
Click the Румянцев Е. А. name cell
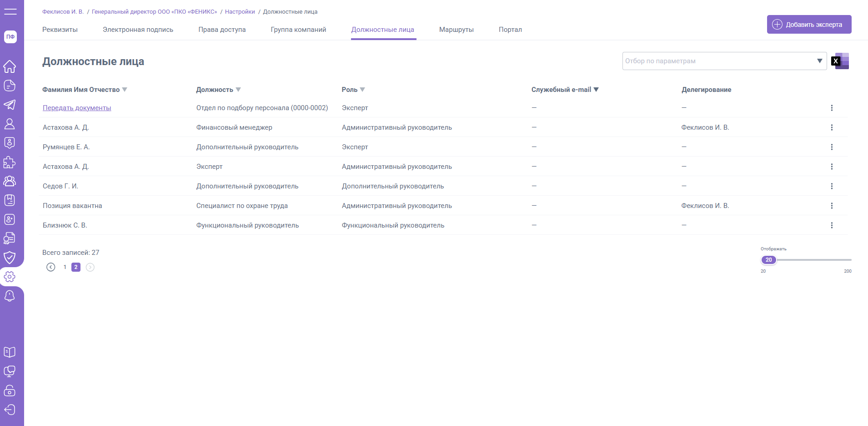pyautogui.click(x=66, y=147)
